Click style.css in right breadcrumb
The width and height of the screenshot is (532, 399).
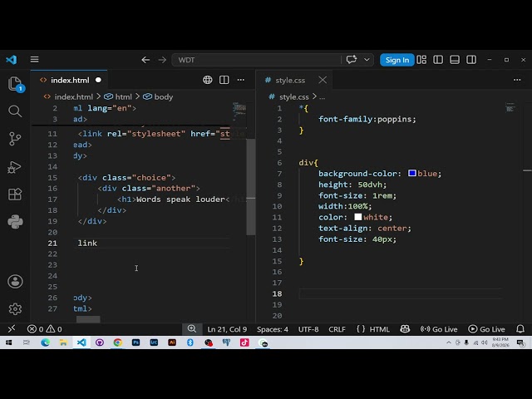point(293,97)
